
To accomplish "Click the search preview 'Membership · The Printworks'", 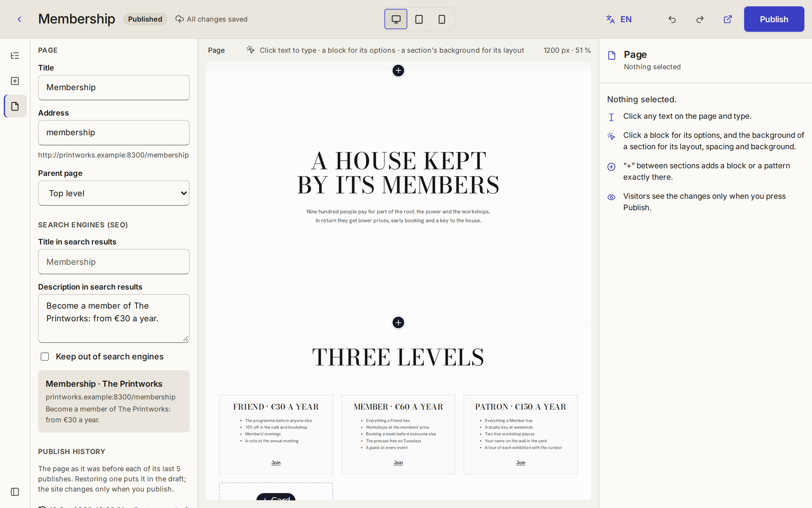I will click(104, 384).
